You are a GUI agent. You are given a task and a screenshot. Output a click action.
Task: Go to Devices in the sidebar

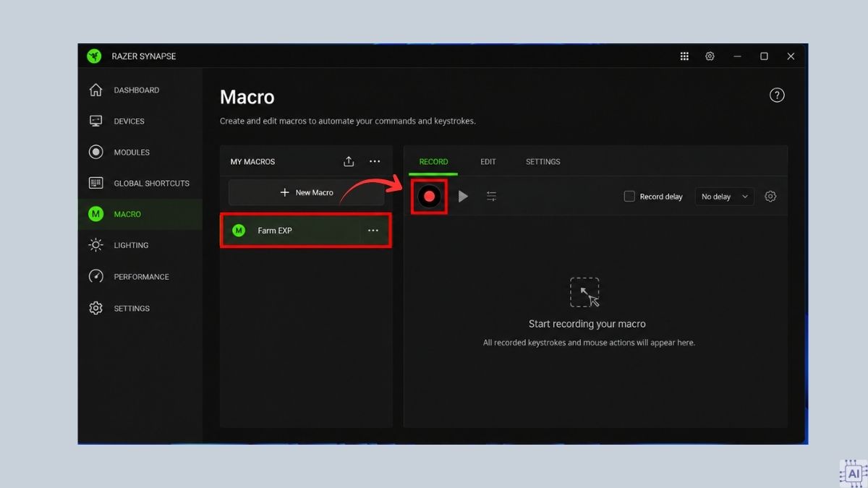tap(140, 121)
